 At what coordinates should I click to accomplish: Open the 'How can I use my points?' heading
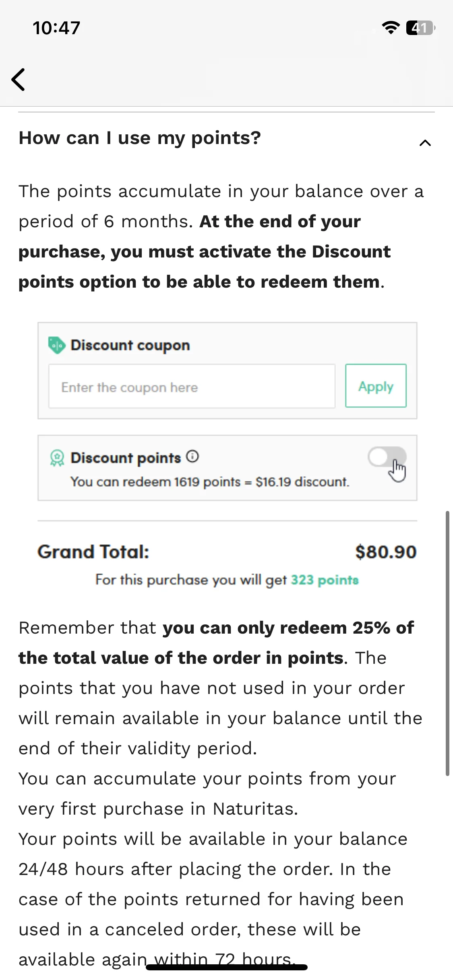click(140, 138)
